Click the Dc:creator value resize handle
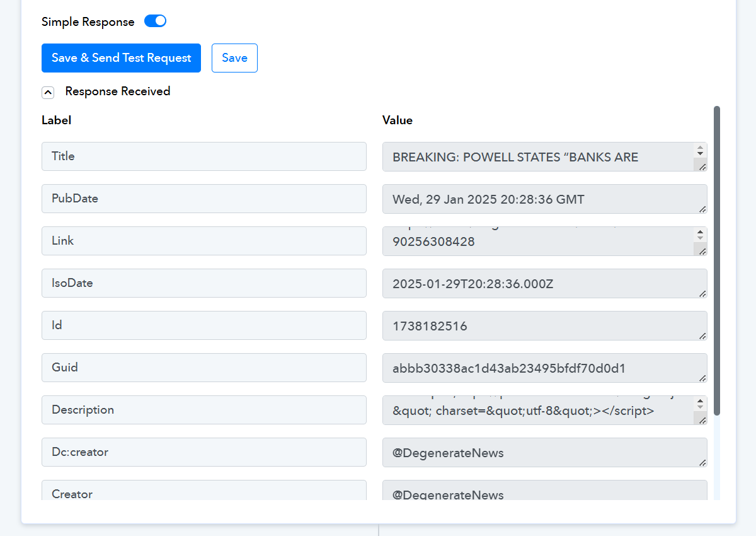 click(702, 462)
